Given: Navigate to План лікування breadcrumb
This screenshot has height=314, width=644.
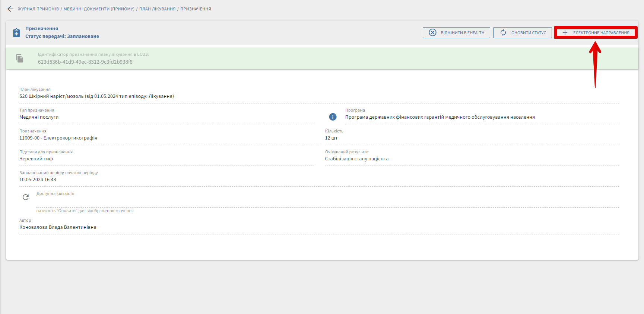Looking at the screenshot, I should (157, 9).
